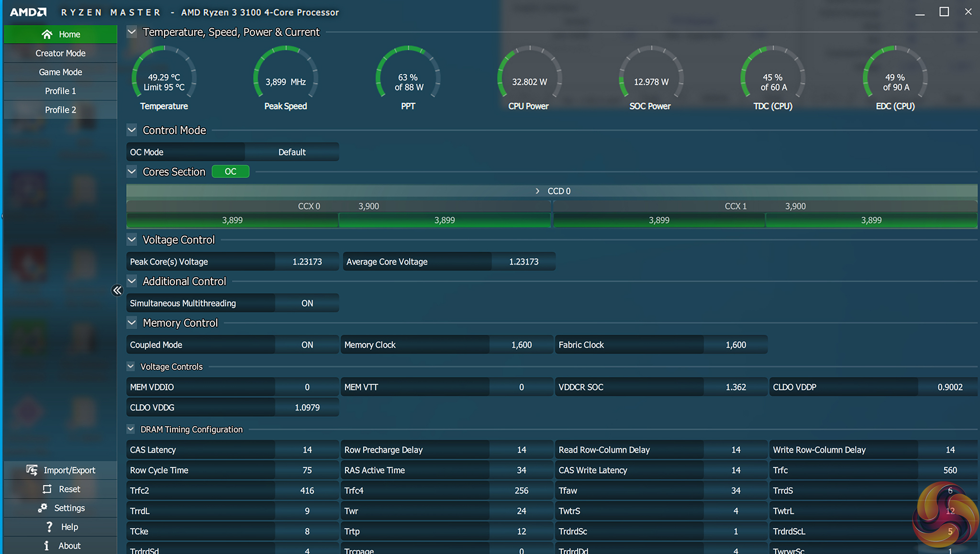Click the first core 3,899 speed bar
Screen dimensions: 980x554
click(x=232, y=220)
